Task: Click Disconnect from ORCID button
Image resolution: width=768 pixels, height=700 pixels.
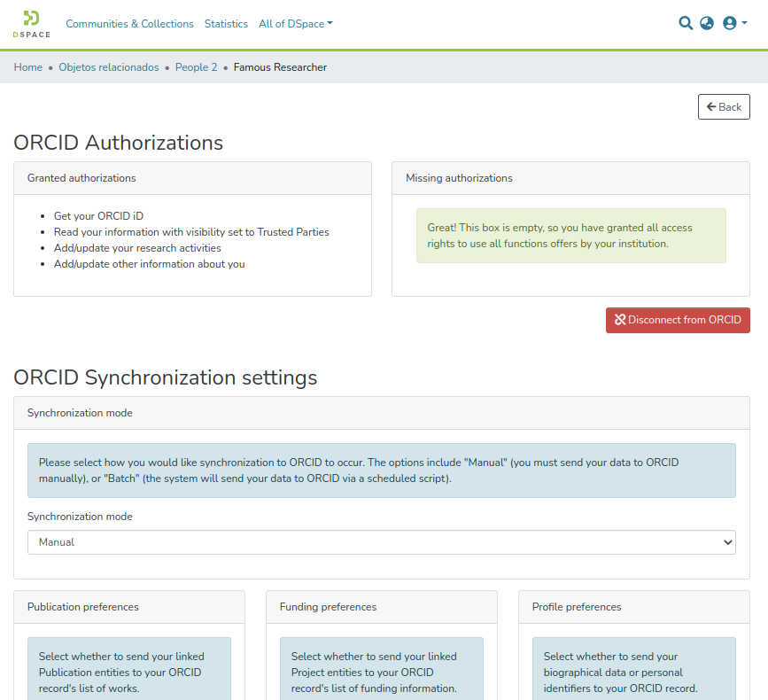Action: [678, 320]
